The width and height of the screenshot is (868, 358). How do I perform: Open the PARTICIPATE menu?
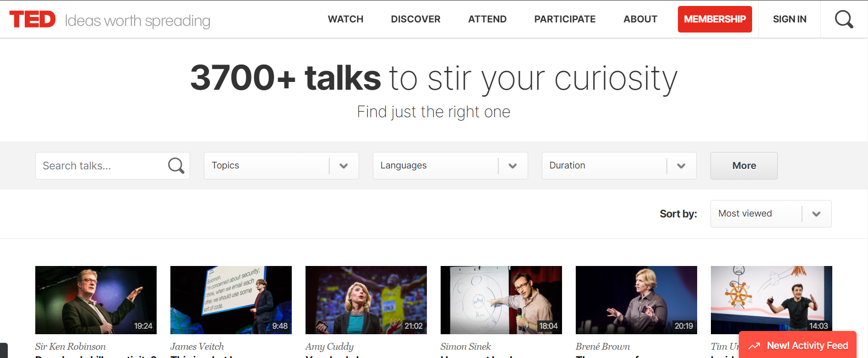565,19
